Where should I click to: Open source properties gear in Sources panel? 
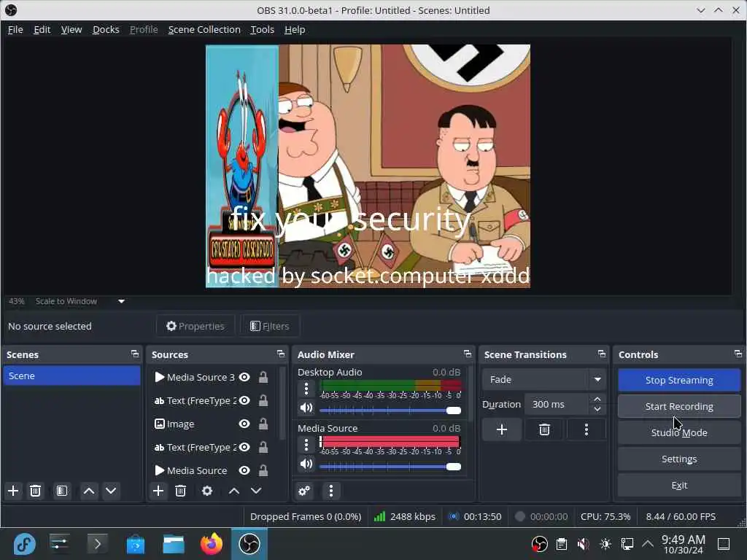(x=207, y=491)
